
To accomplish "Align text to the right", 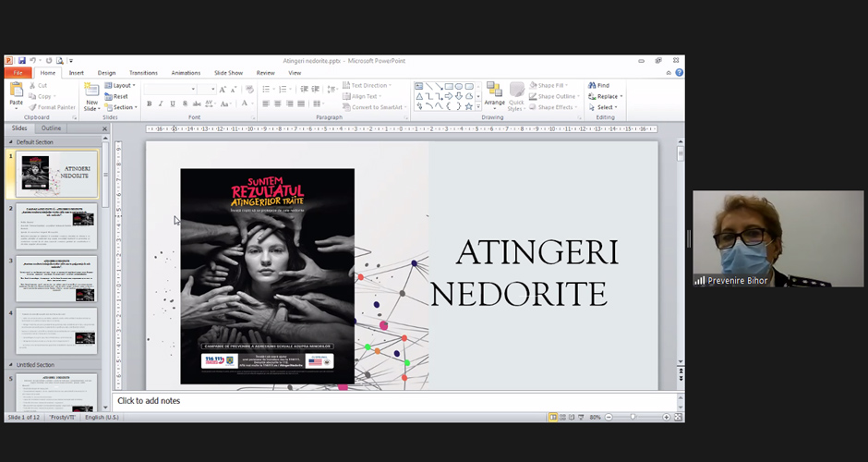I will [290, 103].
